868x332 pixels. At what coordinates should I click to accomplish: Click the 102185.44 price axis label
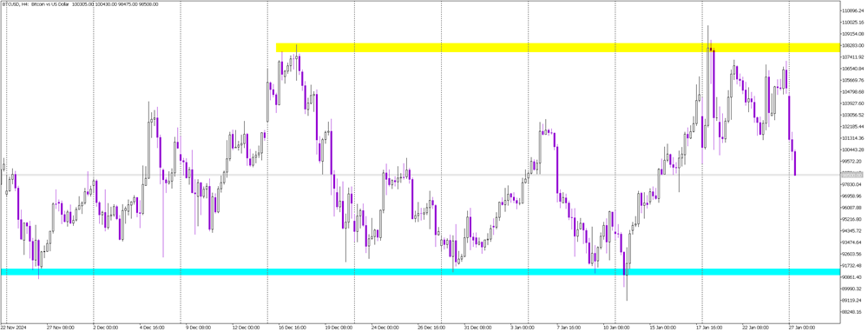[x=852, y=126]
